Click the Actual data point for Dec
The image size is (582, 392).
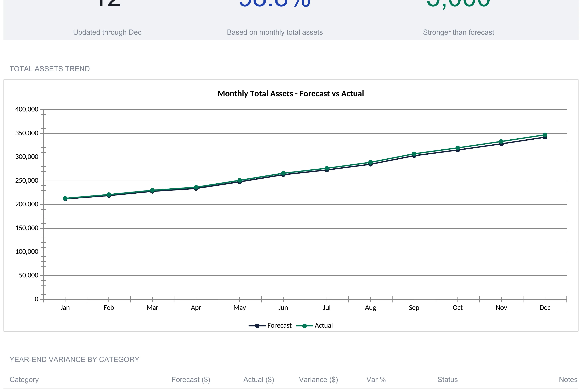545,135
